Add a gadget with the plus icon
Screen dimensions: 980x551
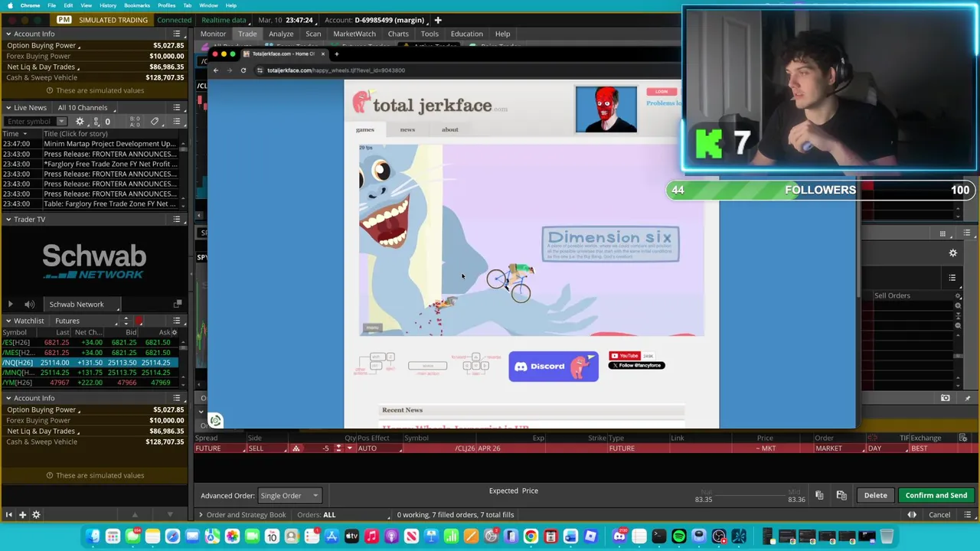22,515
